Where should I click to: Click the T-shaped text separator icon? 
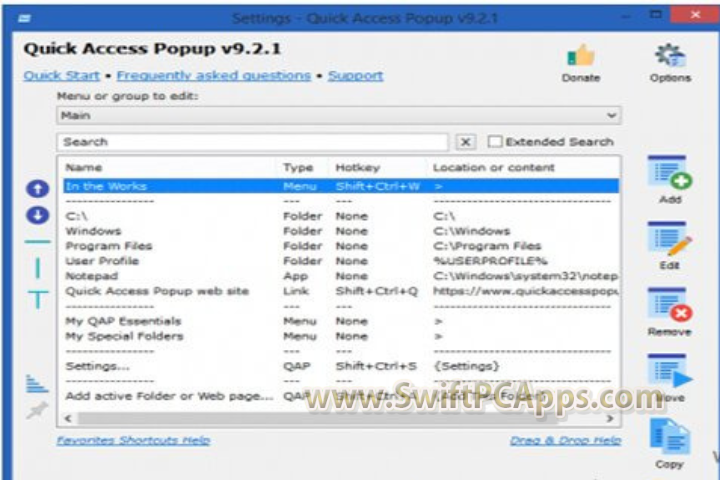tap(38, 299)
